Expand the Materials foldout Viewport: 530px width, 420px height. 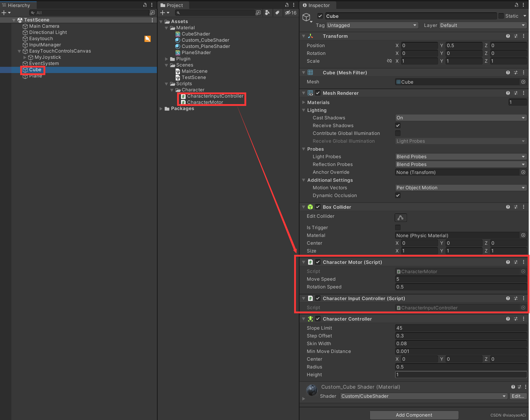[304, 103]
